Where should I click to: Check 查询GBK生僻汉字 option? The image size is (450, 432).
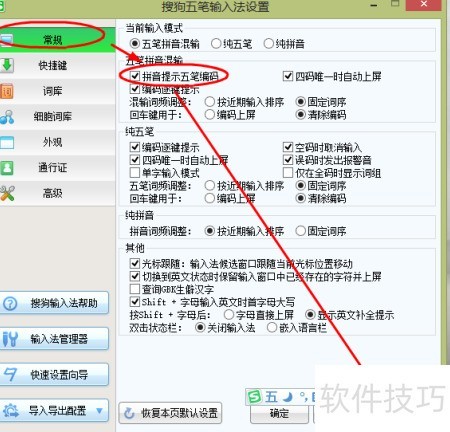click(135, 289)
